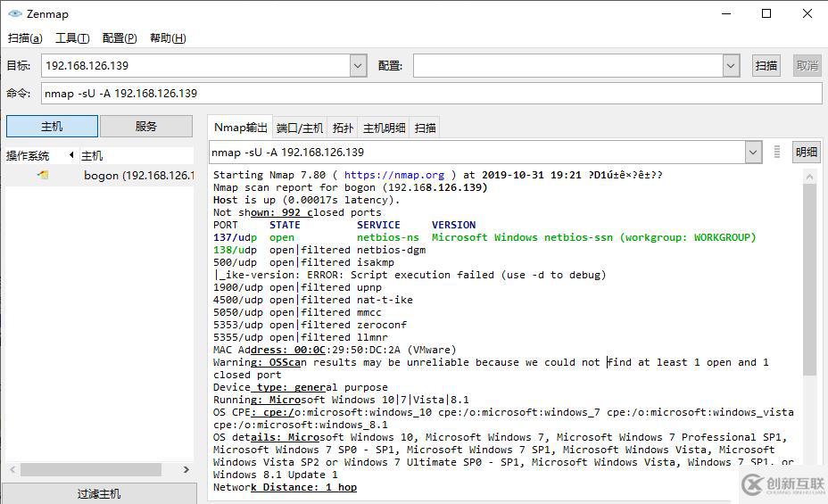Click the 扫描 start scan button
This screenshot has height=504, width=828.
click(766, 66)
